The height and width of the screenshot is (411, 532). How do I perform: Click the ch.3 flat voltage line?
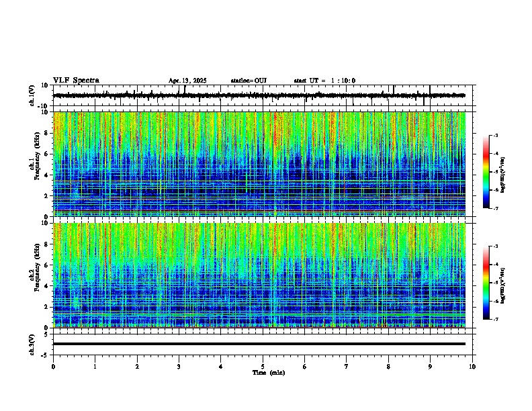259,344
